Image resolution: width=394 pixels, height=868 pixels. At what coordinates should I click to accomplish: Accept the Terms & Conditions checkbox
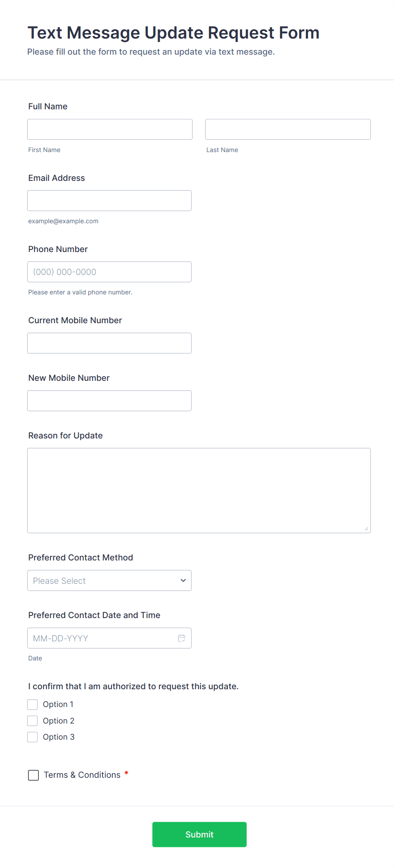[33, 775]
